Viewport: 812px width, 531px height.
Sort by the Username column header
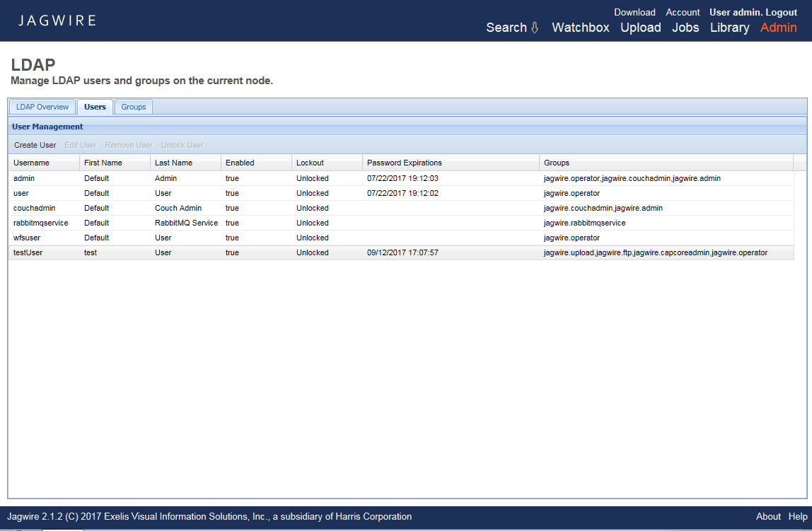pos(32,163)
